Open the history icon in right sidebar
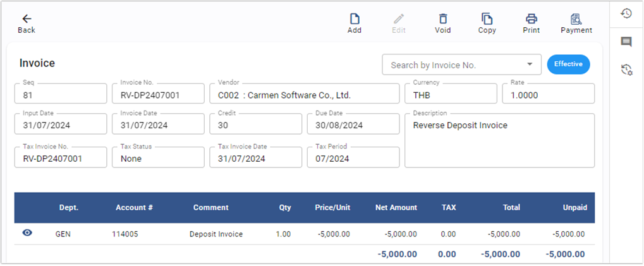 click(626, 13)
